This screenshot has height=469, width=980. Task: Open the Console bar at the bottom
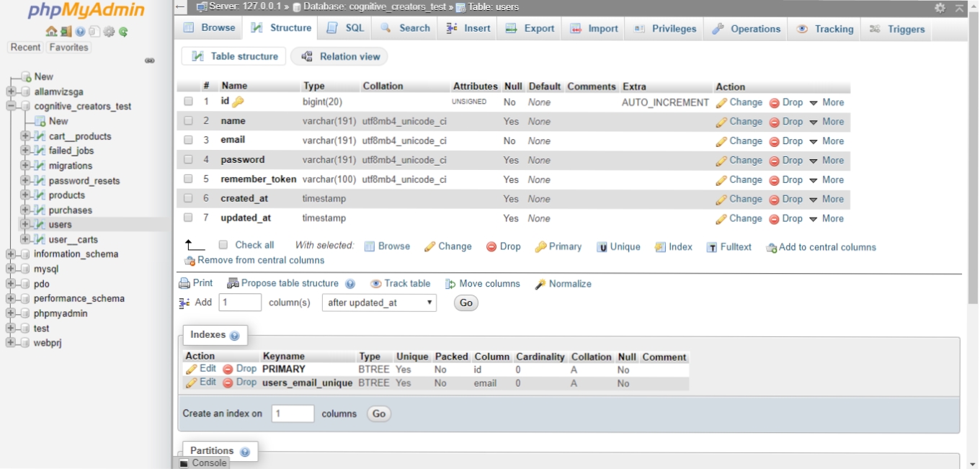click(x=202, y=463)
